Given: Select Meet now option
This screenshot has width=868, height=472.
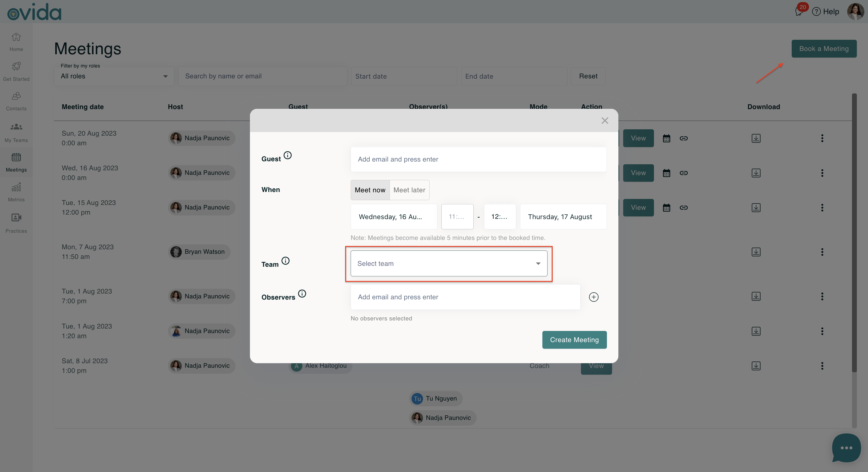Looking at the screenshot, I should point(370,190).
